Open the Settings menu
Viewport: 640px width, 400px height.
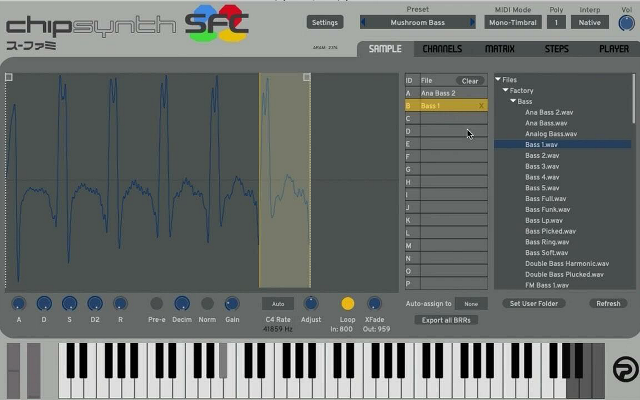(325, 22)
